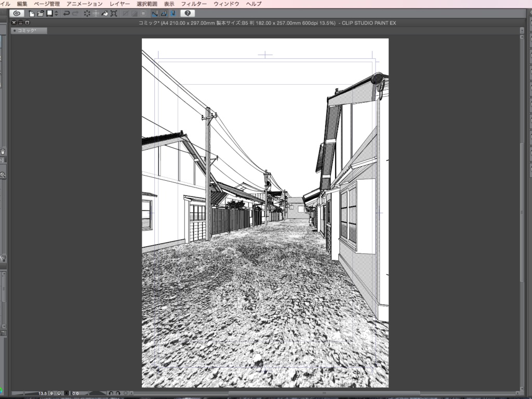The height and width of the screenshot is (399, 532).
Task: Toggle Snap to Ruler in the toolbar
Action: click(155, 14)
